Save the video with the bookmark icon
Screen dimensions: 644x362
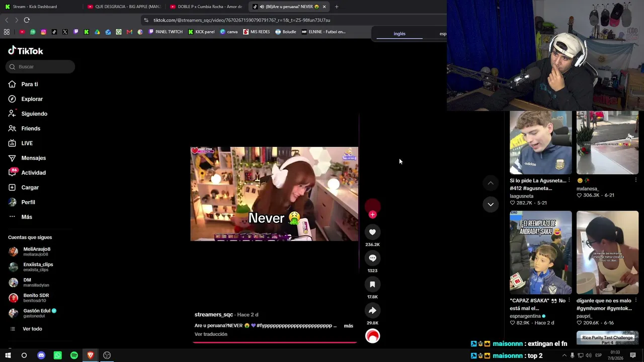tap(372, 284)
